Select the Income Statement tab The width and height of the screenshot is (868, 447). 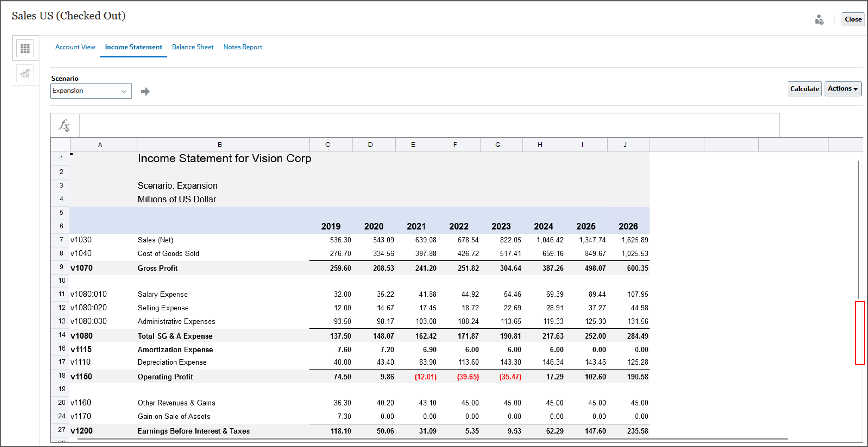(x=133, y=47)
